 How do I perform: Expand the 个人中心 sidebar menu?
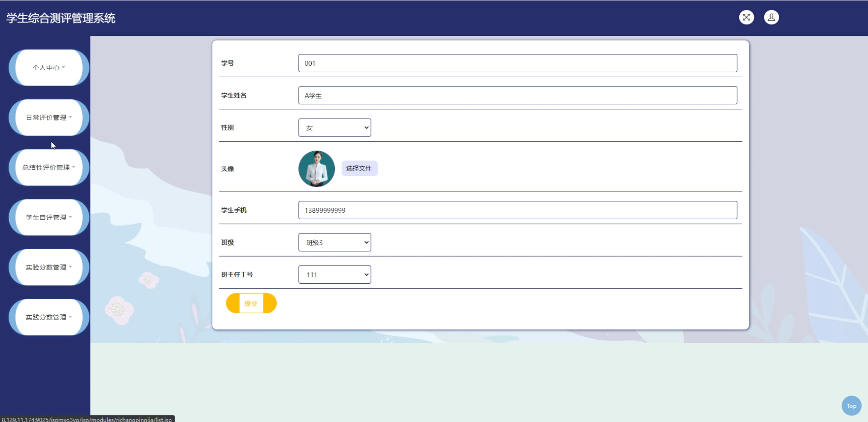[49, 68]
